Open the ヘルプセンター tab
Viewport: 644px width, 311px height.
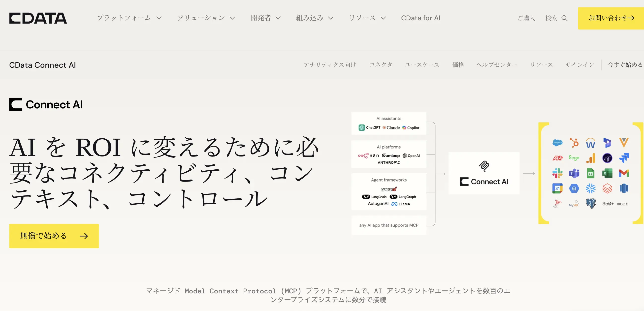click(496, 65)
